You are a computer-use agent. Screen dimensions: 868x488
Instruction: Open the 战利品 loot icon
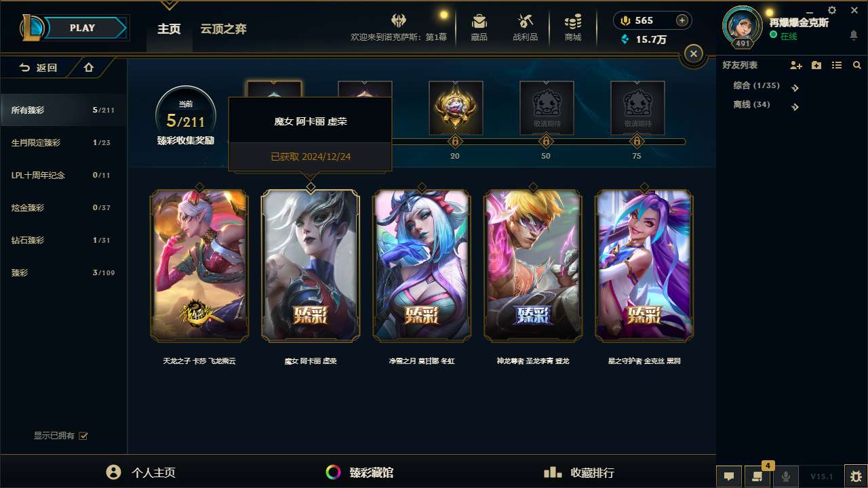tap(526, 27)
